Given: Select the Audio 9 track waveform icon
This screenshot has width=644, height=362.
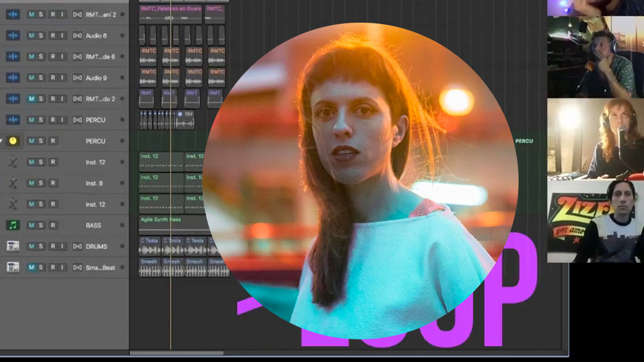Looking at the screenshot, I should coord(13,77).
